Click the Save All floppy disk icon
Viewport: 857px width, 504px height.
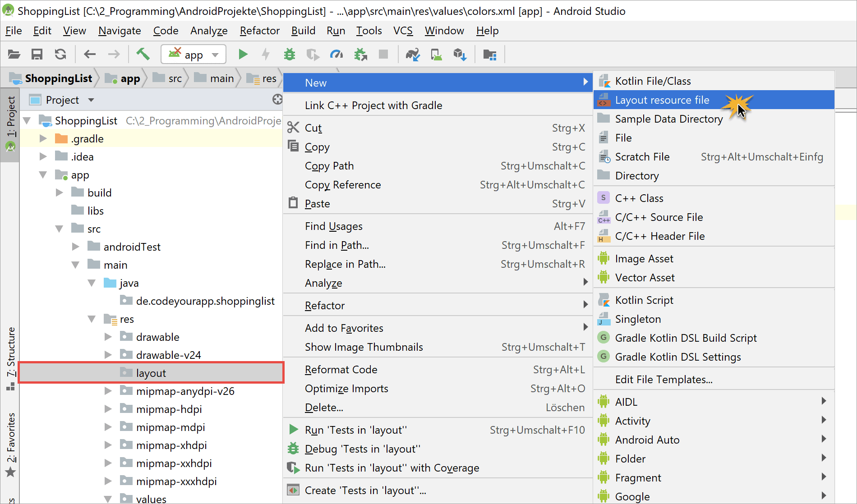pos(37,55)
